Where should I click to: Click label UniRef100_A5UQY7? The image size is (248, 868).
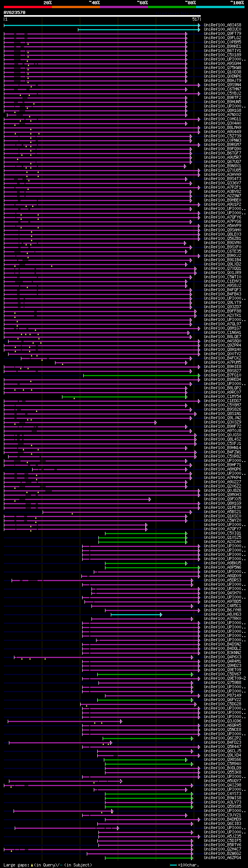coord(222,781)
